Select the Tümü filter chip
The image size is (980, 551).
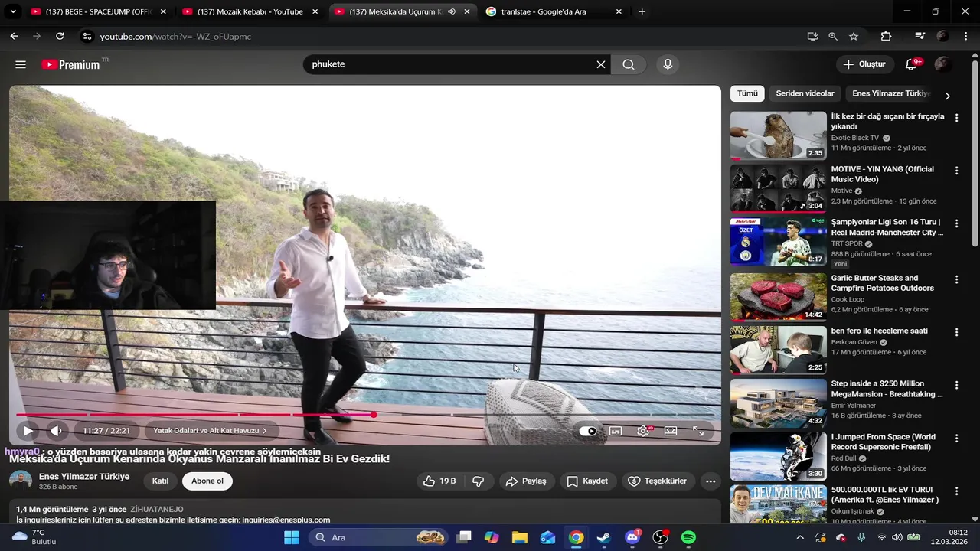click(x=747, y=93)
